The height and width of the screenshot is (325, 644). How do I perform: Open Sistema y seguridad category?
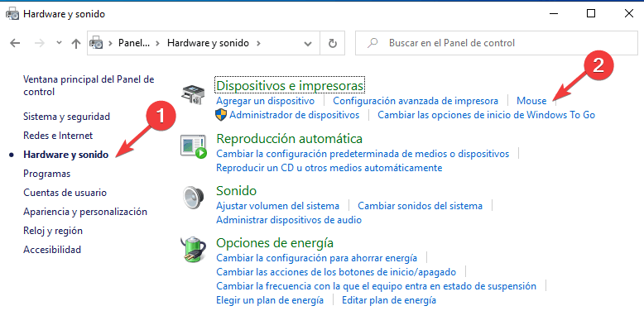pyautogui.click(x=66, y=117)
